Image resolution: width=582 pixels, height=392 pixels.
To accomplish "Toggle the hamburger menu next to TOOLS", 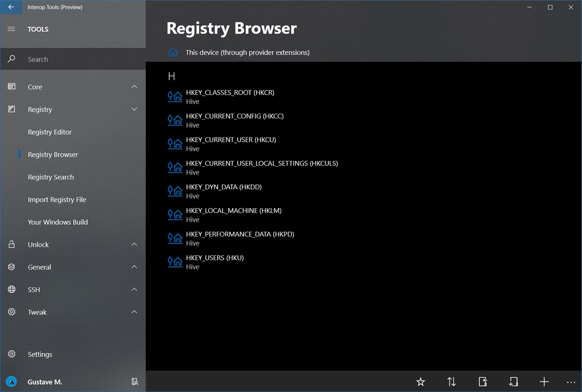I will (11, 29).
